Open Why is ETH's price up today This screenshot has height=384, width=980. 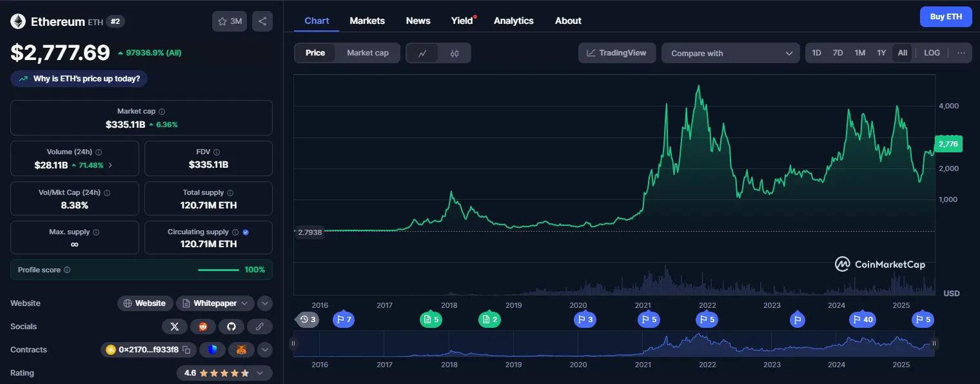pyautogui.click(x=79, y=79)
